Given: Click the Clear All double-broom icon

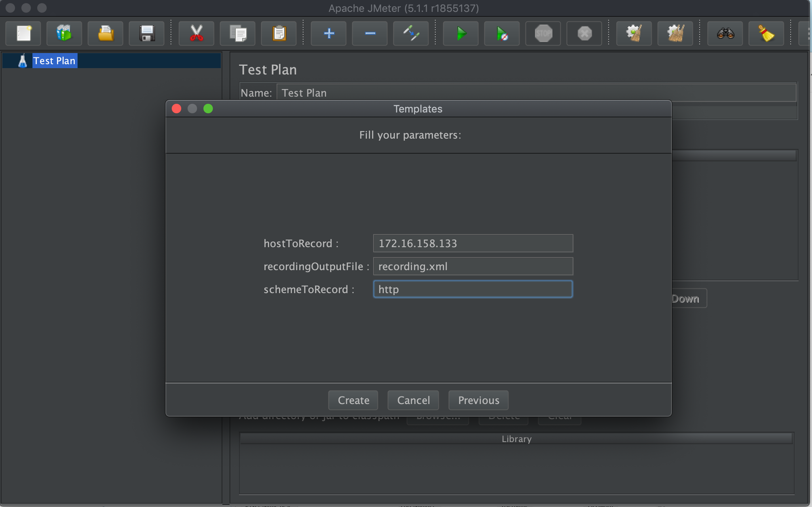Looking at the screenshot, I should pos(675,33).
